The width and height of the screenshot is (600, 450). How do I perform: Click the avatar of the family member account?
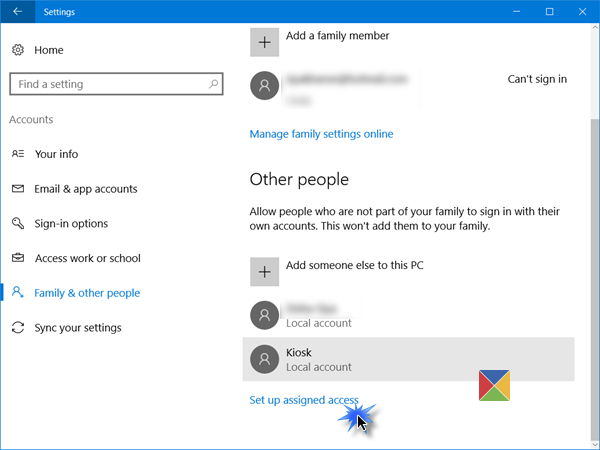click(264, 85)
